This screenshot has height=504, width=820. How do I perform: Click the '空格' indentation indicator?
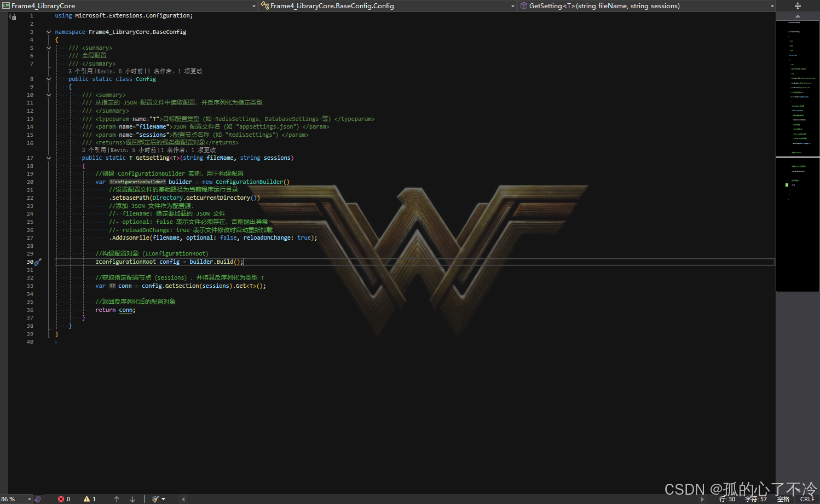tap(783, 499)
